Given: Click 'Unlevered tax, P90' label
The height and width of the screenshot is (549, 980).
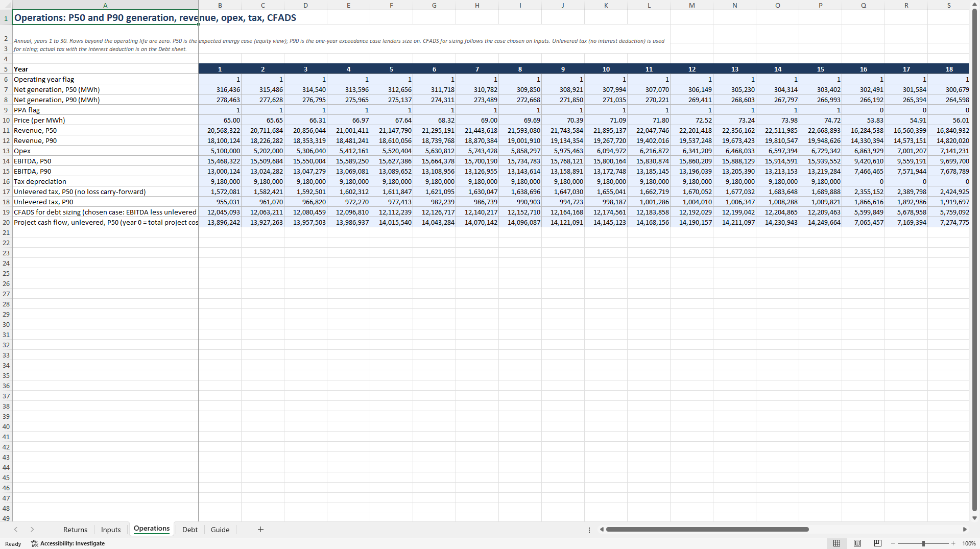Looking at the screenshot, I should pyautogui.click(x=43, y=202).
